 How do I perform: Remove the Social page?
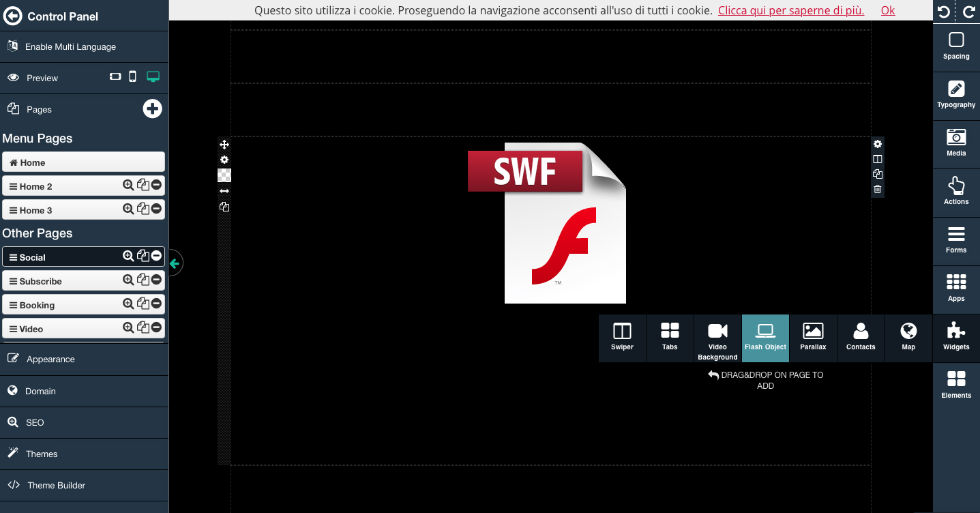[x=156, y=256]
